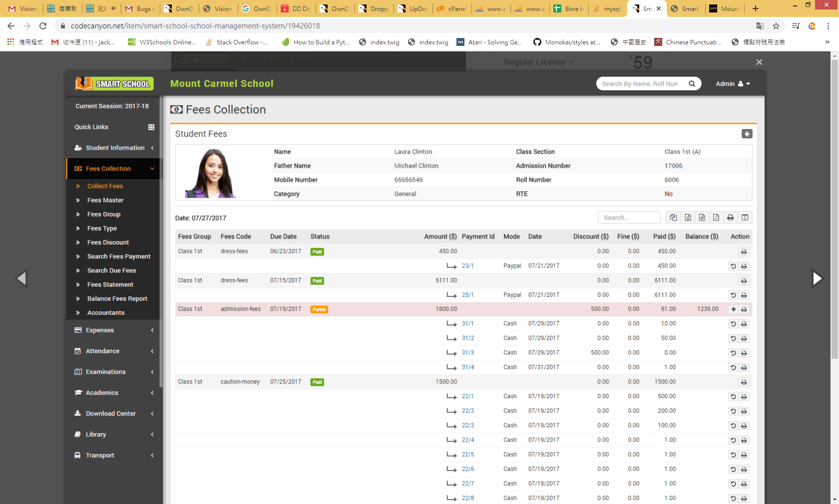Open the Admin user dropdown
The image size is (839, 504).
pyautogui.click(x=732, y=84)
